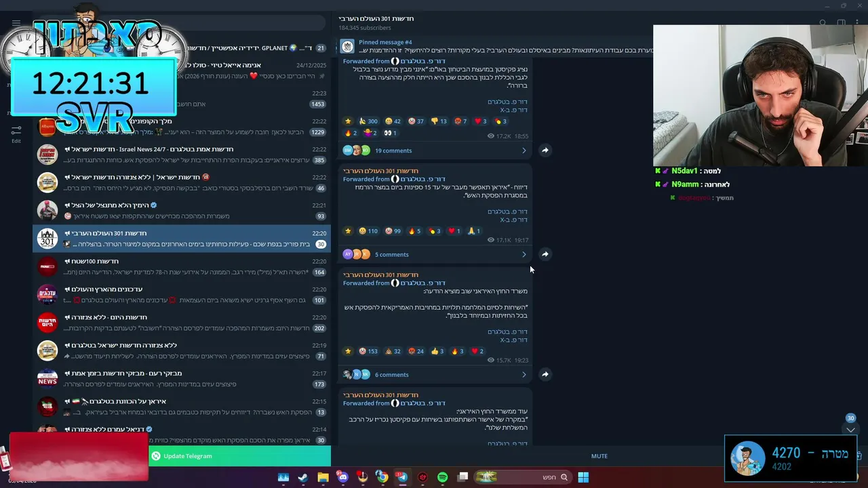
Task: Toggle thumbs-down reaction showing 13
Action: coord(439,121)
